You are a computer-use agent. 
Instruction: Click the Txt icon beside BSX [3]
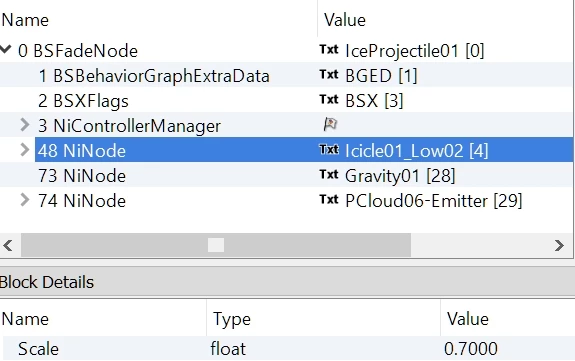[329, 99]
